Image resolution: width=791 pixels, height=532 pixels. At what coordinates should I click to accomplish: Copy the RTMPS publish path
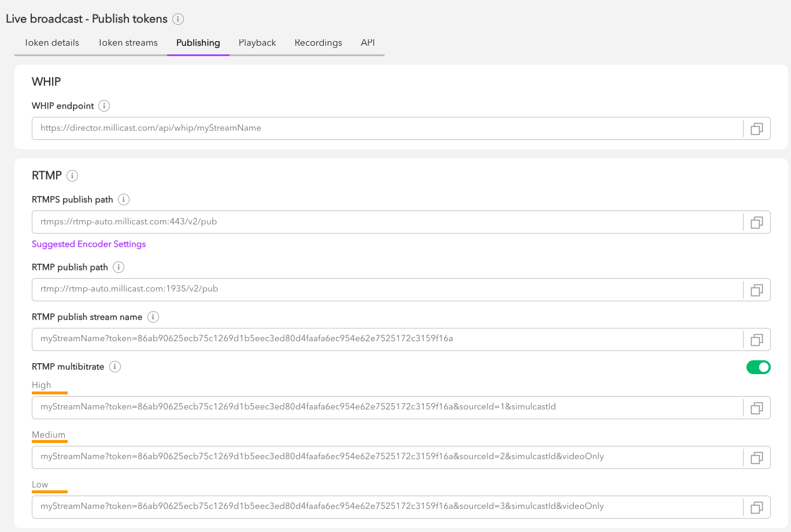(756, 222)
